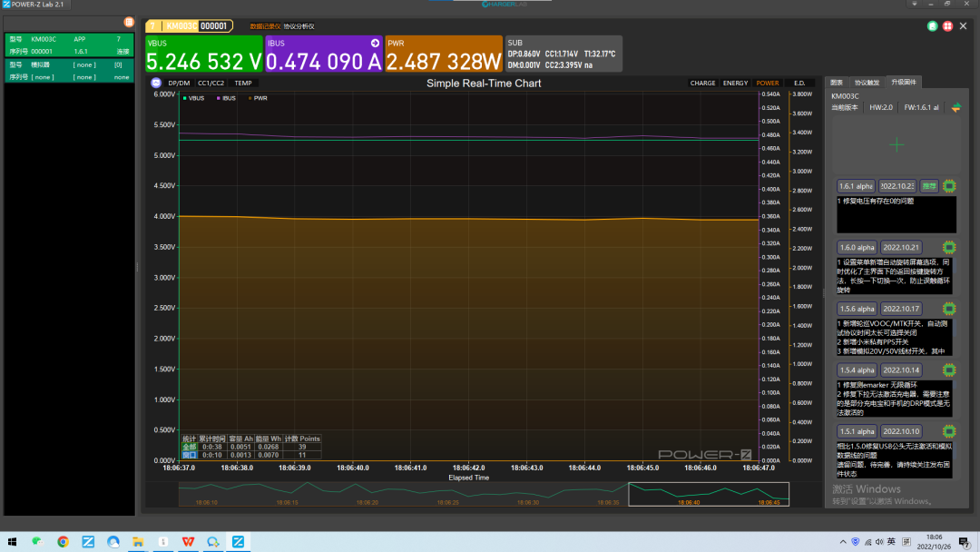Click the chip flash icon for firmware 1.5.6 alpha
This screenshot has width=980, height=552.
(x=949, y=308)
